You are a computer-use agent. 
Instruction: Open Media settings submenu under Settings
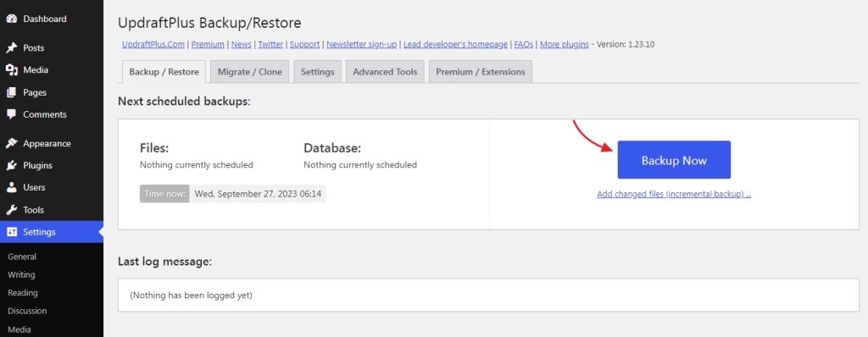tap(19, 329)
